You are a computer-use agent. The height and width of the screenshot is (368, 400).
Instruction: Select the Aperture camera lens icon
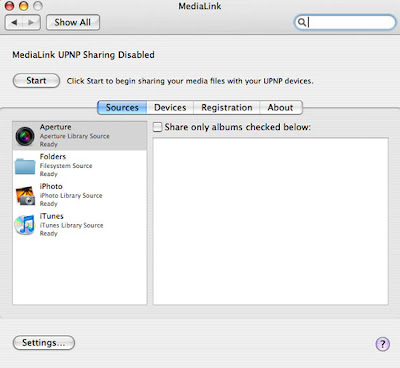25,136
